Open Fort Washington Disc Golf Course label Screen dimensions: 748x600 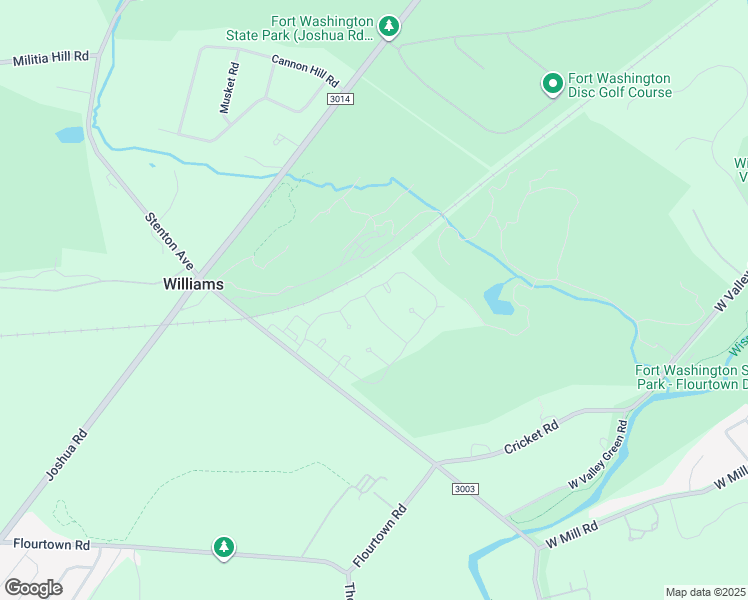pos(620,85)
